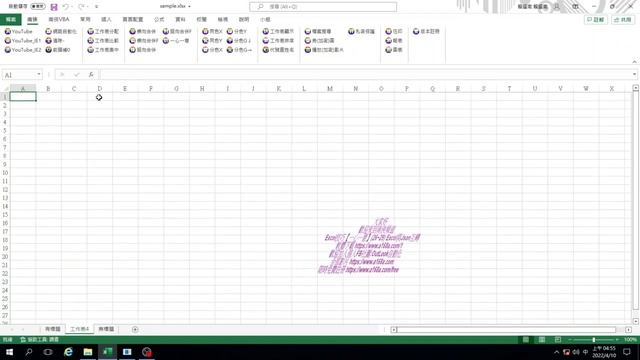Switch to the 頁面配置 ribbon tab
640x360 pixels.
coord(133,20)
